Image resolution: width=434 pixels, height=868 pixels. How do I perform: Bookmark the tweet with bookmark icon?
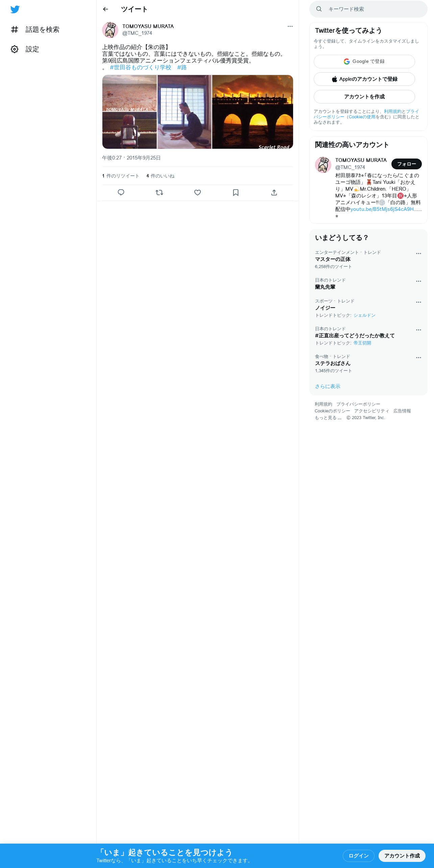coord(236,192)
